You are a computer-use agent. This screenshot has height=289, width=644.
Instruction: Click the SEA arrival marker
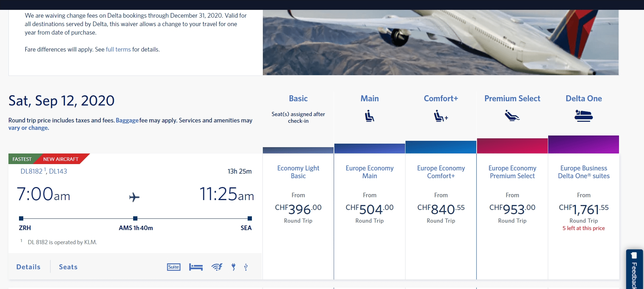coord(250,218)
